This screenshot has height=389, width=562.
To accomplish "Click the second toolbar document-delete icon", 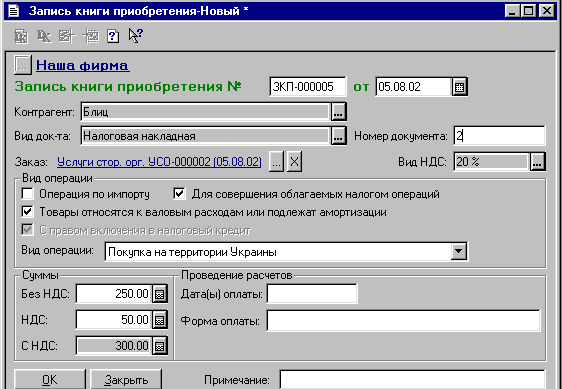I will (x=44, y=36).
